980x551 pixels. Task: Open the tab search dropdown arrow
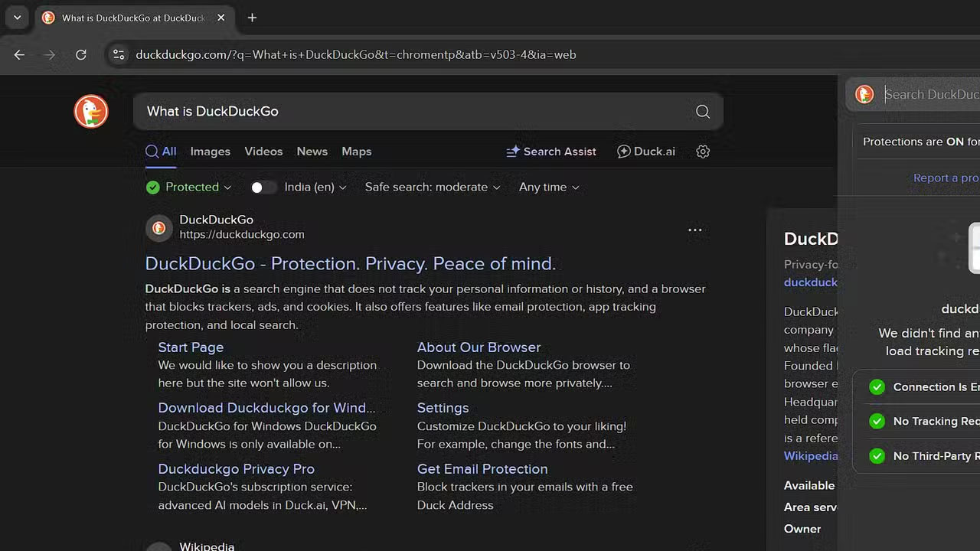17,18
